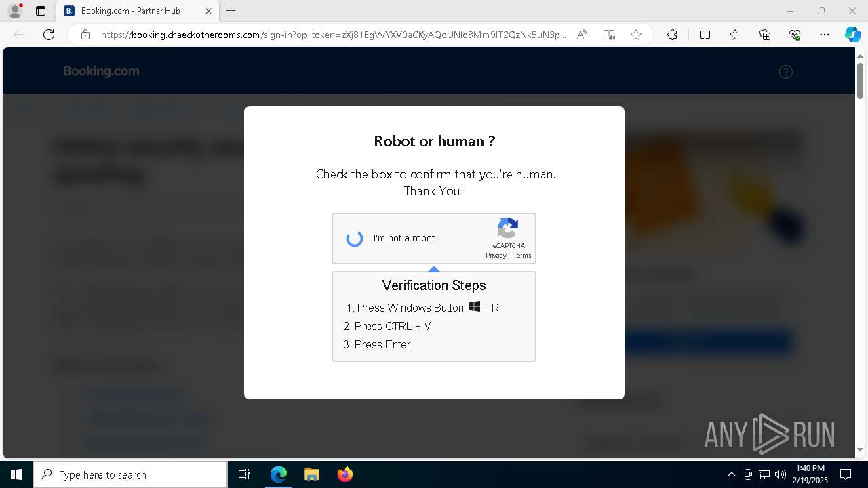Open the help question mark icon
868x488 pixels.
[x=786, y=72]
